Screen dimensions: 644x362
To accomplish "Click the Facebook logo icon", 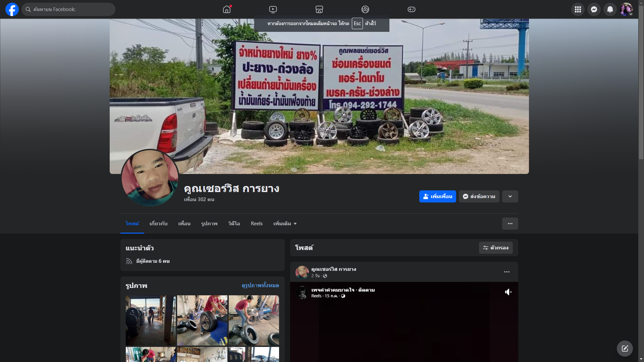I will (x=12, y=9).
